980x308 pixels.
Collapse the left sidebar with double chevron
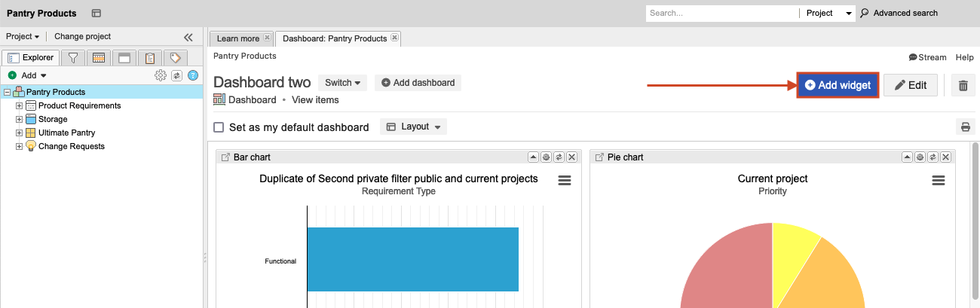(x=188, y=37)
